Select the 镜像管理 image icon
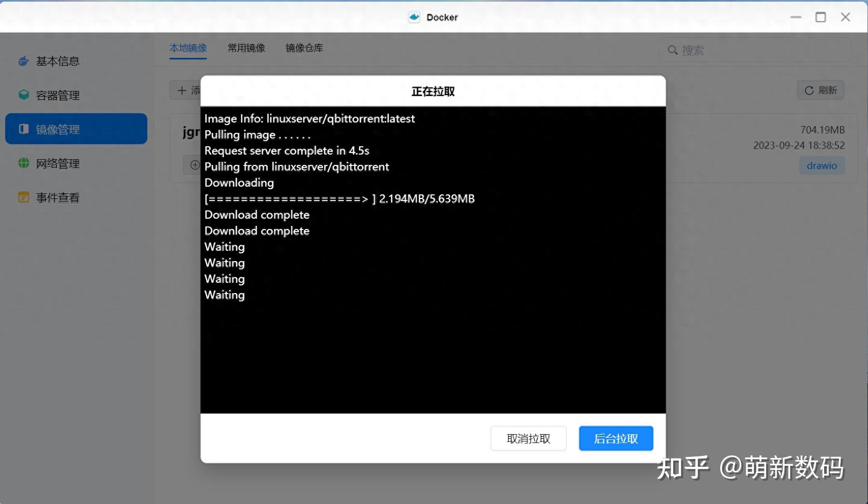Image resolution: width=868 pixels, height=504 pixels. (23, 129)
